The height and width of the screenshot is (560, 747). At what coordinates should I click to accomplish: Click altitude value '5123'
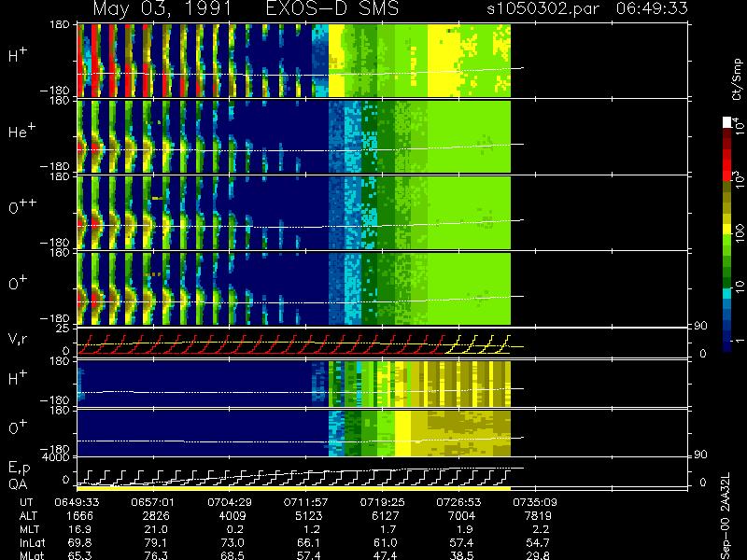(309, 516)
